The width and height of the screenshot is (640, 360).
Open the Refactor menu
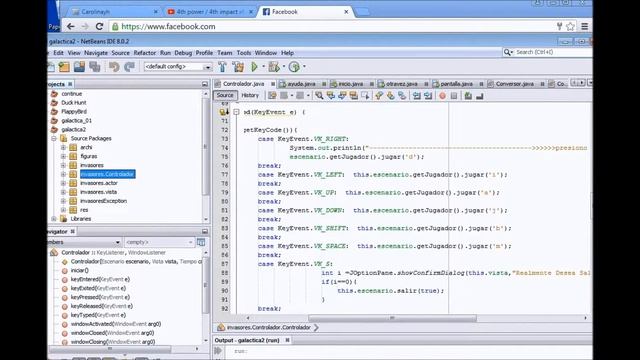coord(144,53)
